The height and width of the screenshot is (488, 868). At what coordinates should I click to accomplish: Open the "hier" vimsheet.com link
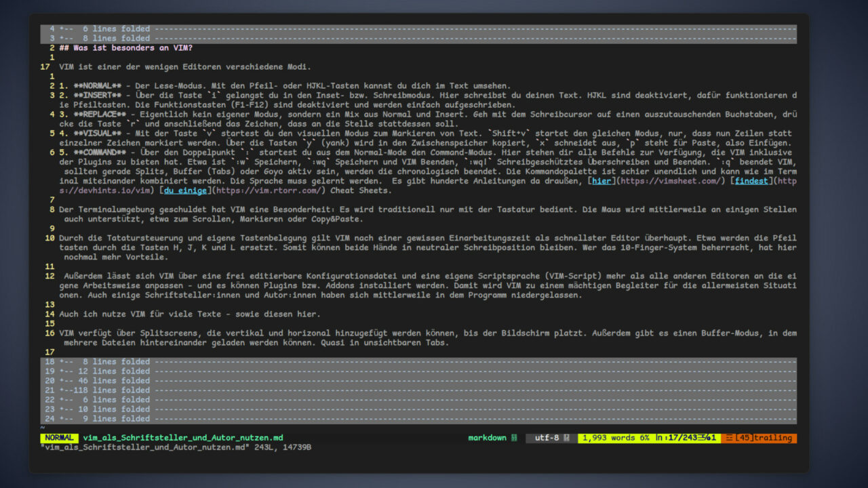[x=602, y=180]
